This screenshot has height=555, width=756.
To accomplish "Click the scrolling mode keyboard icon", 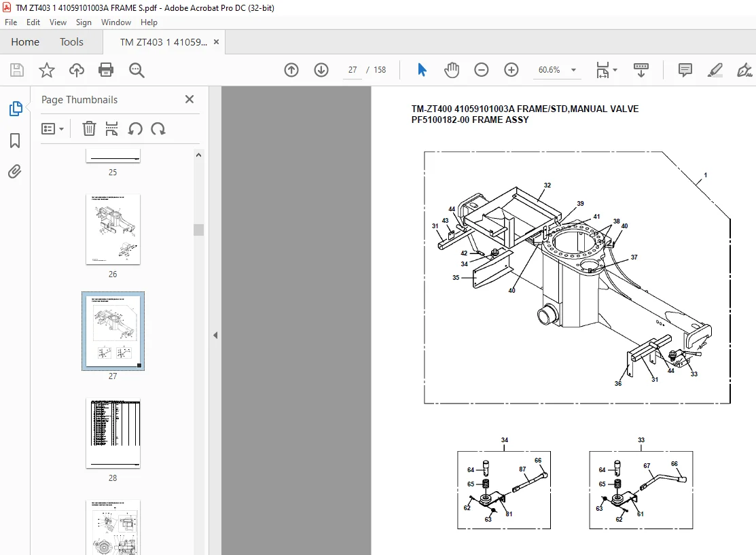I will click(x=641, y=70).
